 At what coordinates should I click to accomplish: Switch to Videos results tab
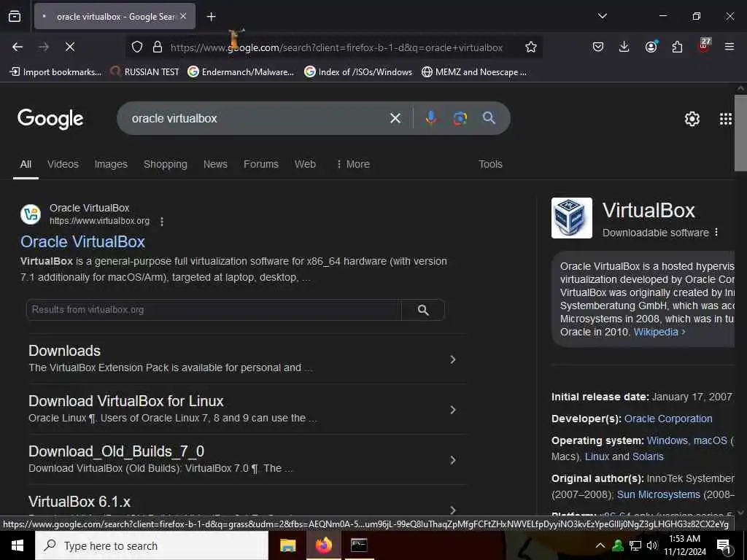pos(63,164)
